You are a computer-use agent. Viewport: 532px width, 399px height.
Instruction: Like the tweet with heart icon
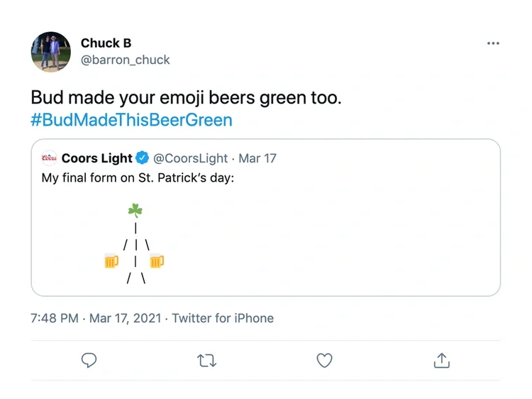tap(324, 360)
